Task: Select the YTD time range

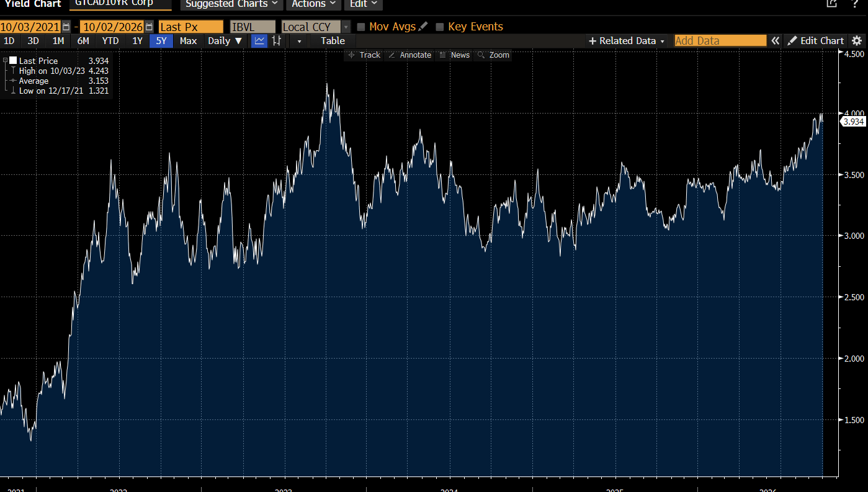Action: pyautogui.click(x=110, y=41)
